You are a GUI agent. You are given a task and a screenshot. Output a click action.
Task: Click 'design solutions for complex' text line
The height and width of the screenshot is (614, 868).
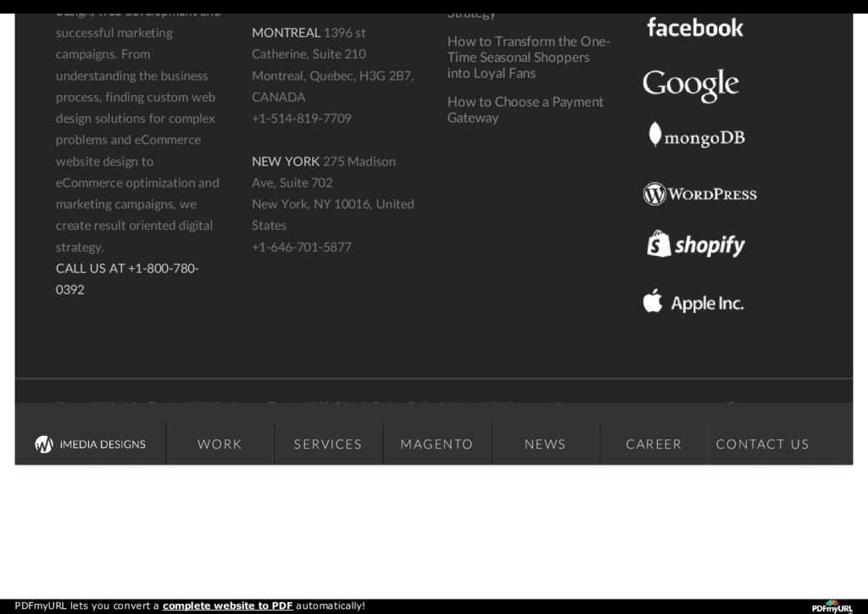[136, 119]
